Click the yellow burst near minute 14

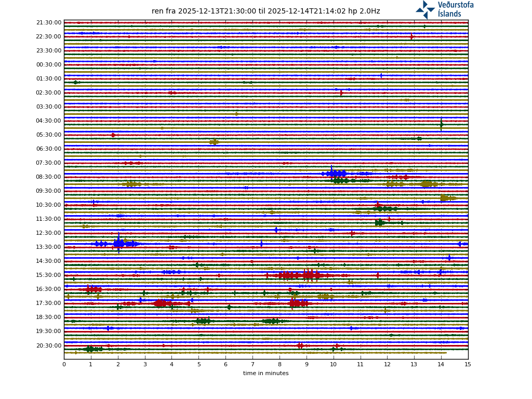(x=445, y=198)
